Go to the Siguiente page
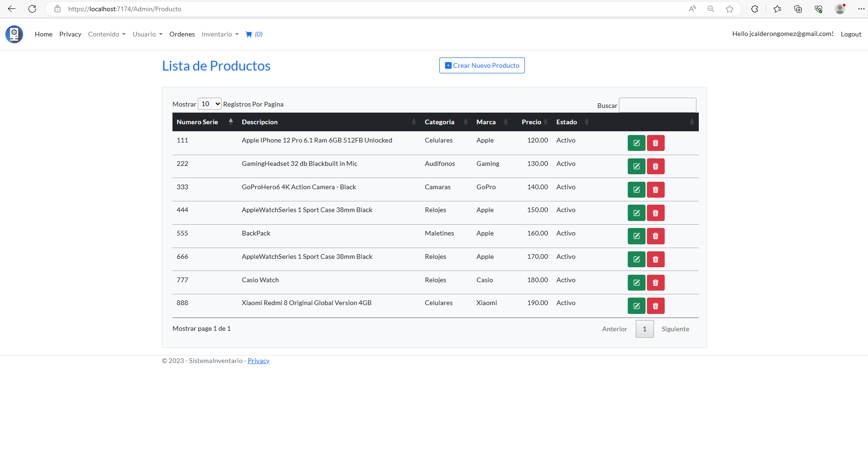Image resolution: width=868 pixels, height=470 pixels. tap(675, 329)
